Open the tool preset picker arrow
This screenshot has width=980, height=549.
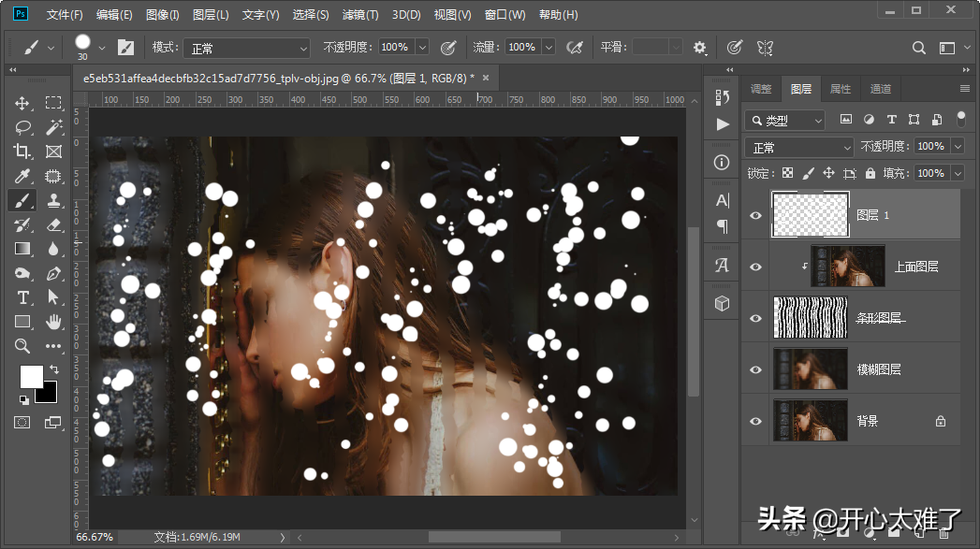pyautogui.click(x=51, y=48)
